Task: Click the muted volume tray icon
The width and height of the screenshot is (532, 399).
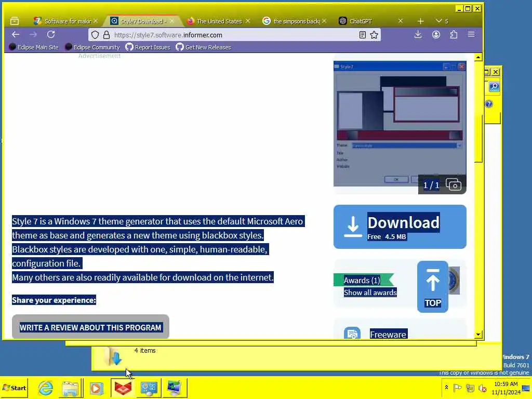Action: [482, 388]
